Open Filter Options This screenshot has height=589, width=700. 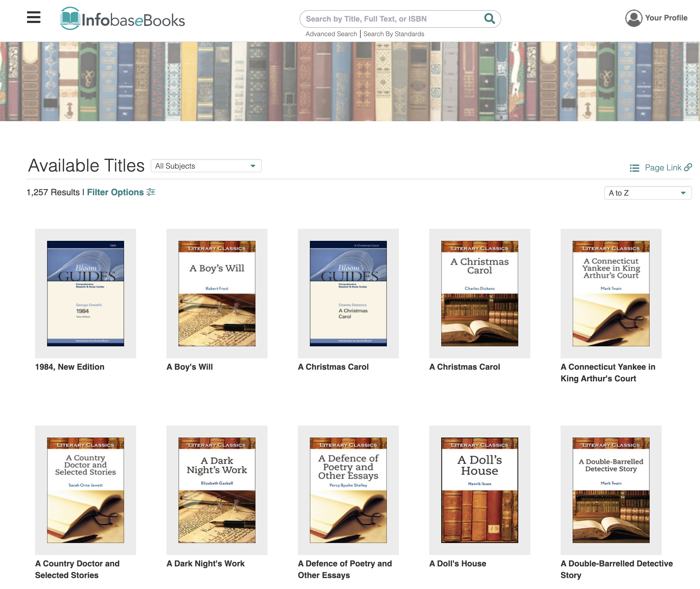(x=115, y=192)
